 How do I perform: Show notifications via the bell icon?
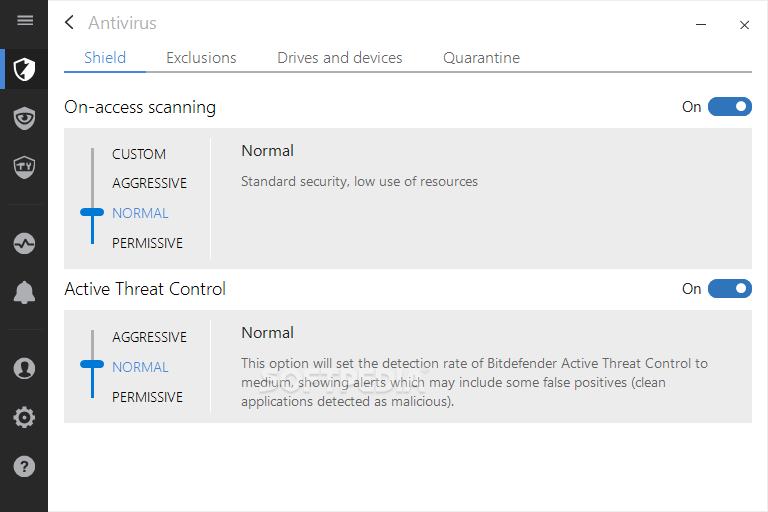[25, 292]
